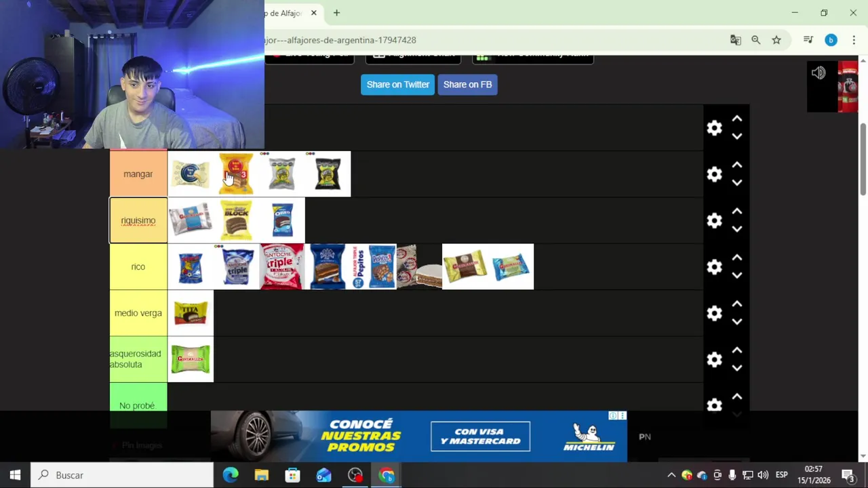Move the mangar tier up

point(737,165)
